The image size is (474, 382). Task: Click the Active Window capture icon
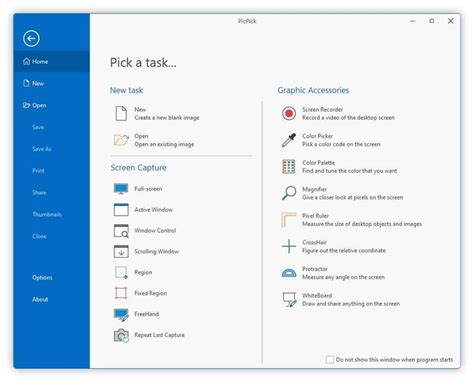[x=121, y=210]
